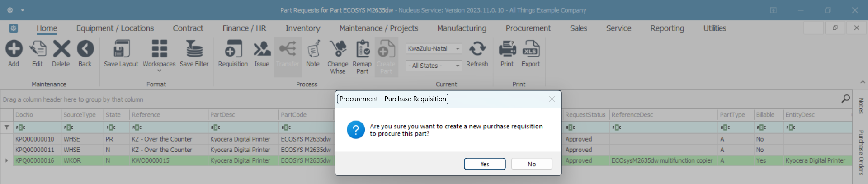Click the Print icon

point(507,49)
